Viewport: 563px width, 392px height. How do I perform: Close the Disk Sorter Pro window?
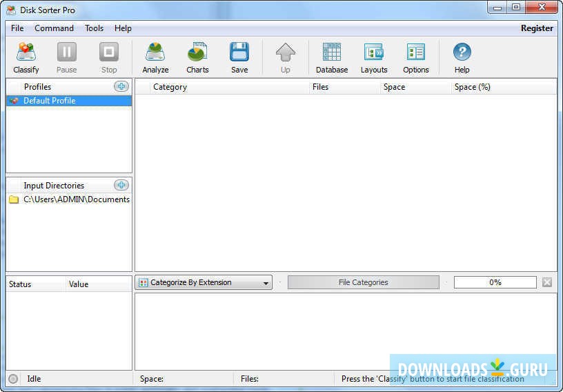coord(542,7)
